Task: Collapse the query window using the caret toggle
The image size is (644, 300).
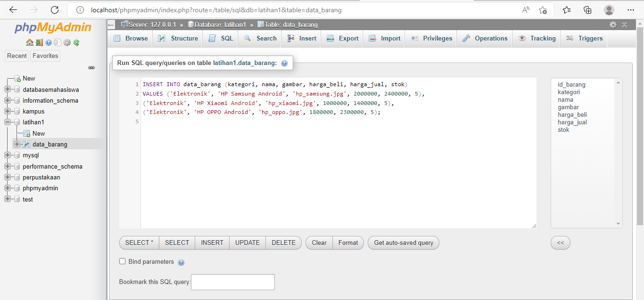Action: [624, 24]
